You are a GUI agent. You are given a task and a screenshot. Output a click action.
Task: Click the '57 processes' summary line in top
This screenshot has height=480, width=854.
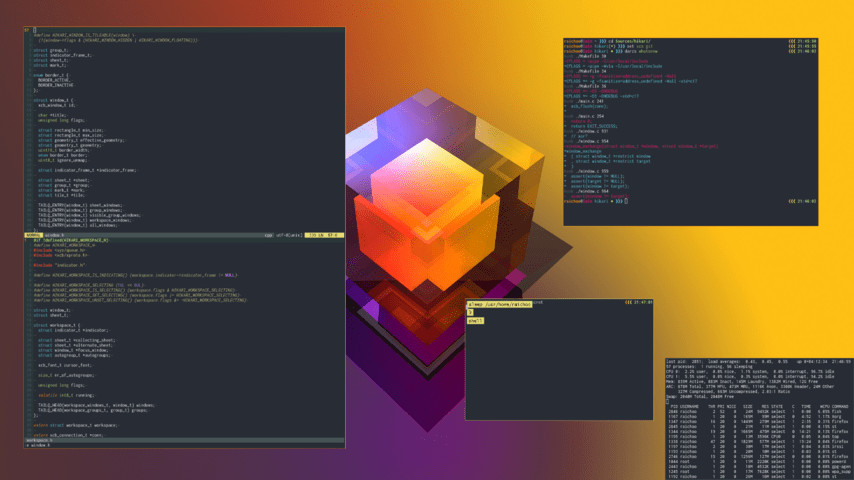[x=708, y=367]
